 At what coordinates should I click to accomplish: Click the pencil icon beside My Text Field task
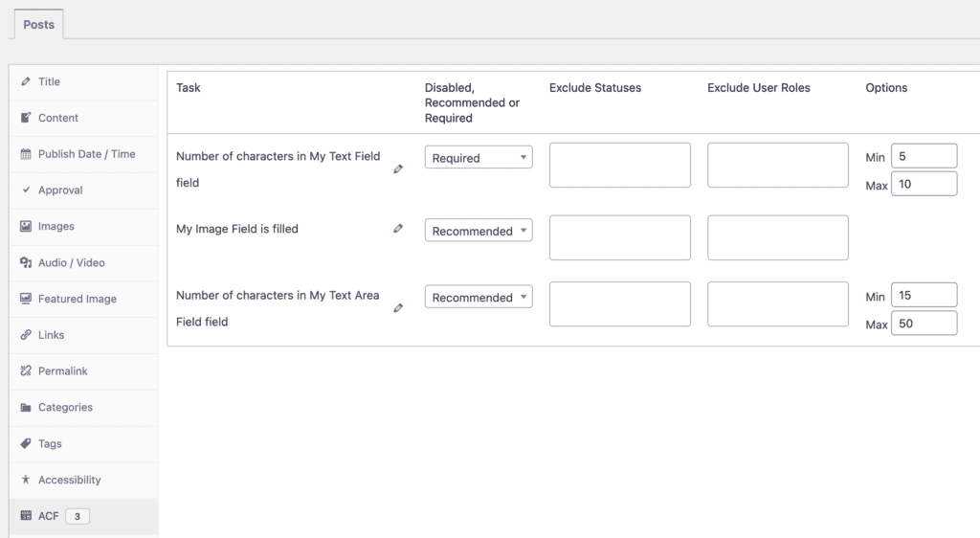398,168
